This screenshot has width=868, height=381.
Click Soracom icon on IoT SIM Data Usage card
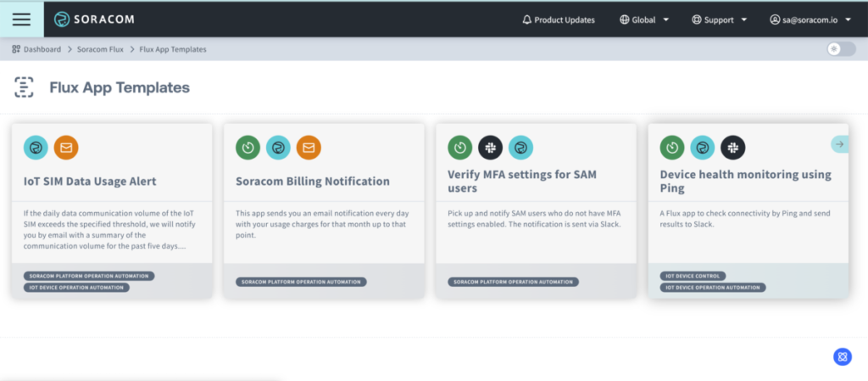pyautogui.click(x=36, y=148)
